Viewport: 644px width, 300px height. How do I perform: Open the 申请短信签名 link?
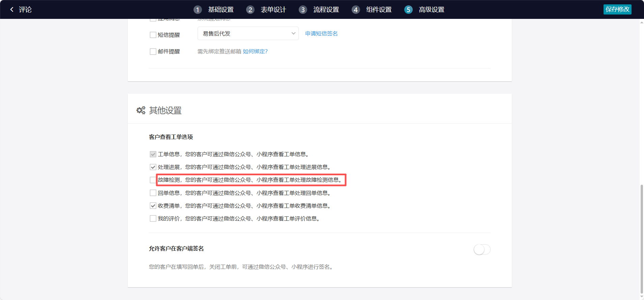pyautogui.click(x=321, y=33)
